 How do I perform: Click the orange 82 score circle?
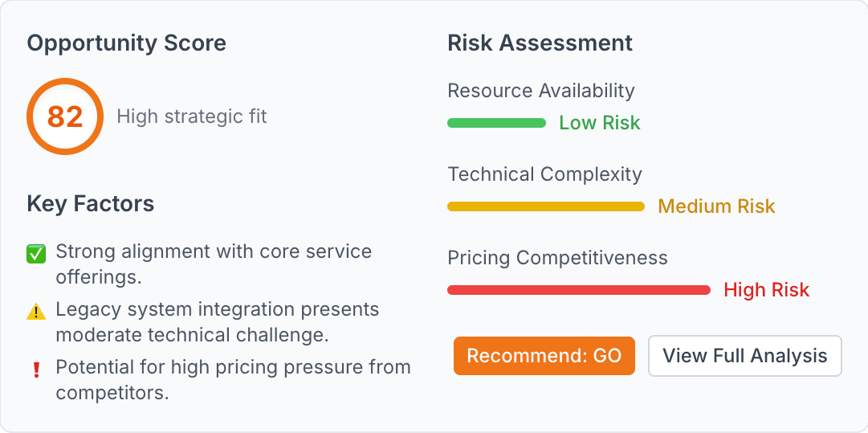pos(65,116)
